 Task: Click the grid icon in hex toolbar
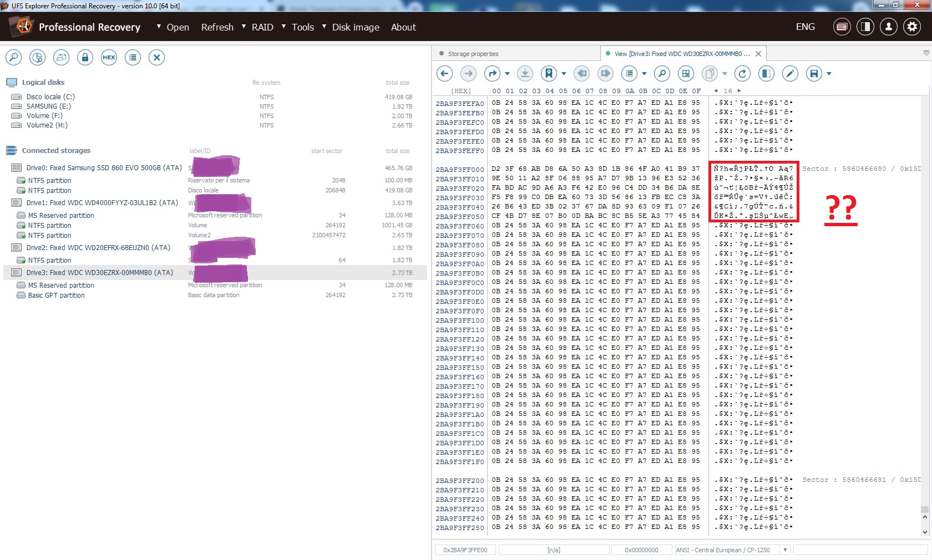686,73
